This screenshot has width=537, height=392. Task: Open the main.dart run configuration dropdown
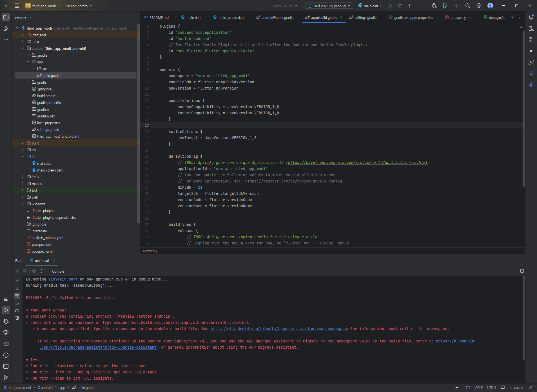coord(370,6)
